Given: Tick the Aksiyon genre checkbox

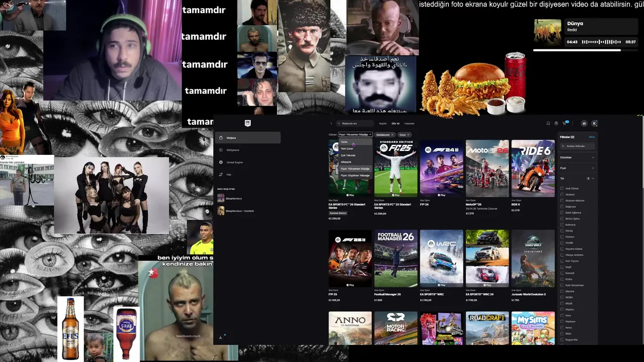Looking at the screenshot, I should 562,195.
